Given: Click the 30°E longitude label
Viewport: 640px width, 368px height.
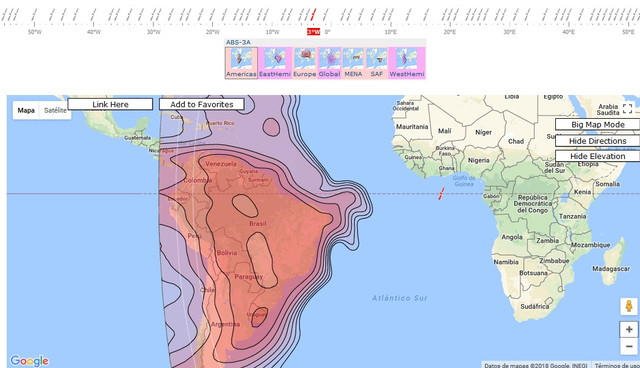Looking at the screenshot, I should pos(509,32).
